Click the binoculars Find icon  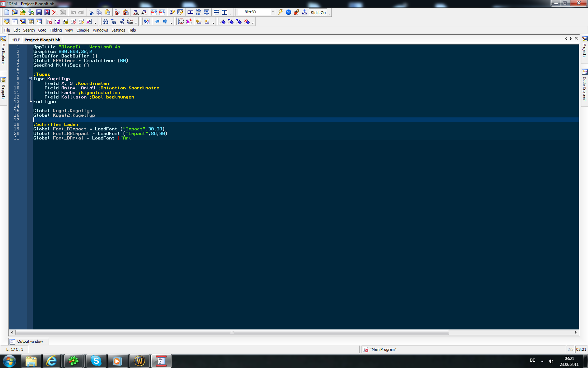pos(105,22)
